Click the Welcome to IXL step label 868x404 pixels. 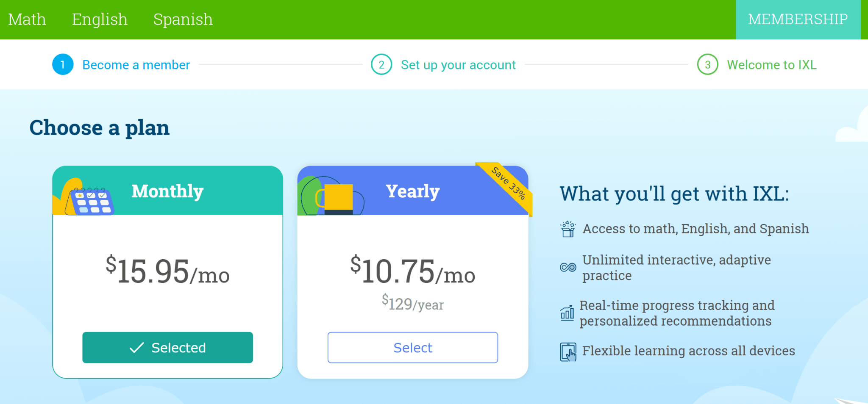pos(772,65)
